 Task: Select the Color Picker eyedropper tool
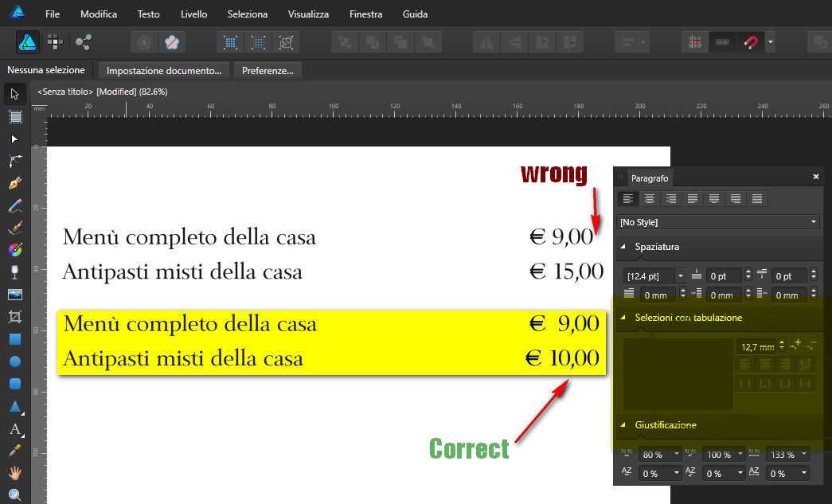[15, 451]
